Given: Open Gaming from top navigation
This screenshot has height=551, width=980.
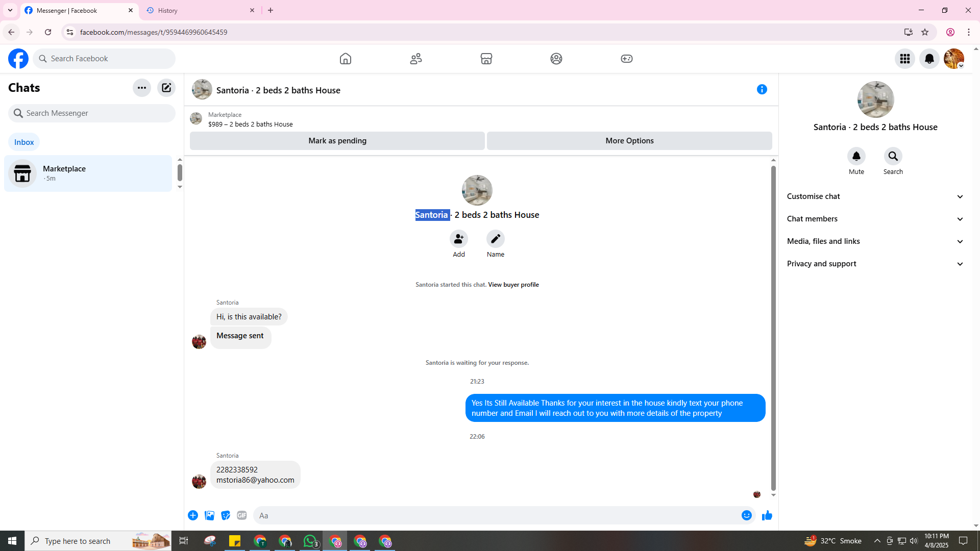Looking at the screenshot, I should (x=626, y=59).
